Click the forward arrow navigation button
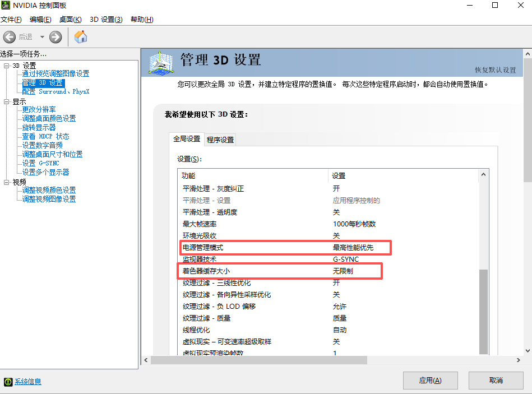The height and width of the screenshot is (394, 532). (x=55, y=37)
